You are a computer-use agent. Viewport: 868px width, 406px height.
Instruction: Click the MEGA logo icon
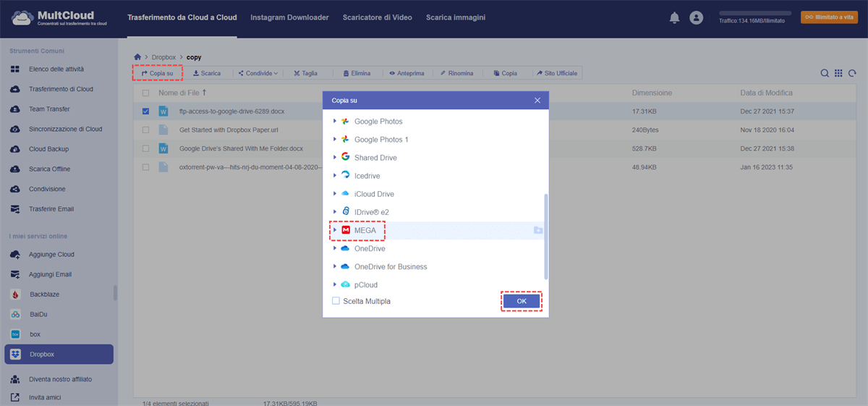(x=346, y=230)
